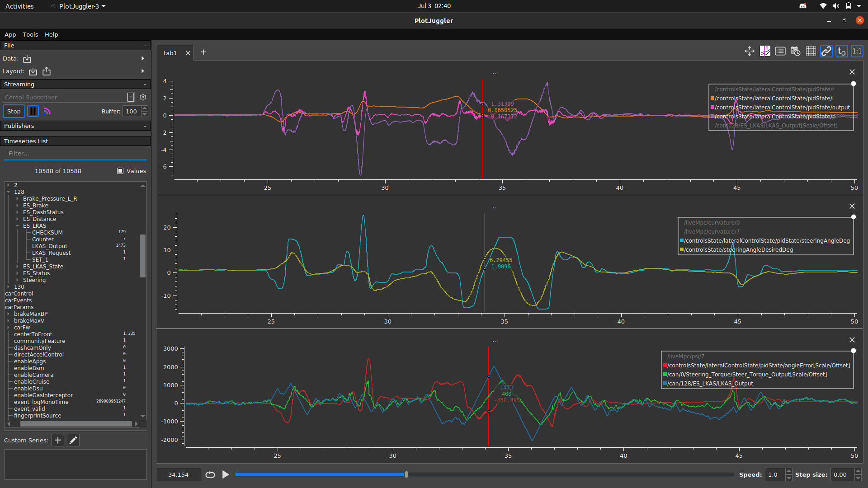Click the timeseries list vertical scrollbar
The height and width of the screenshot is (488, 868).
tap(143, 256)
